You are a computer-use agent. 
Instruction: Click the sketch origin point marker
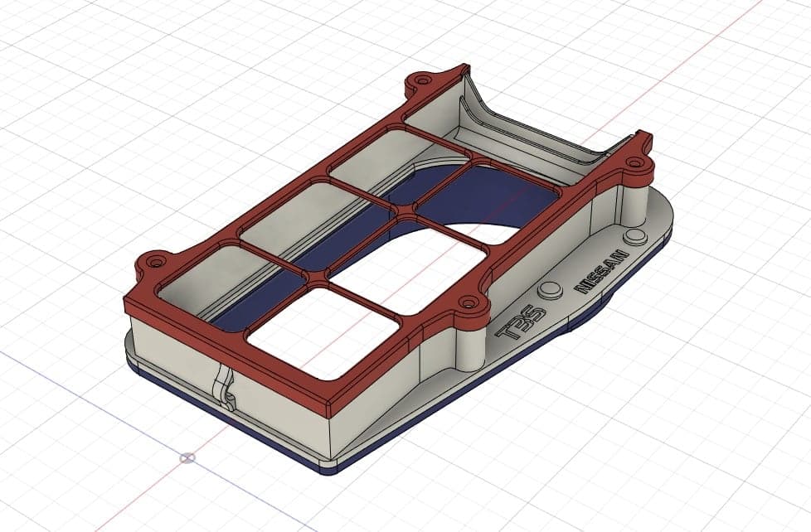pyautogui.click(x=187, y=457)
